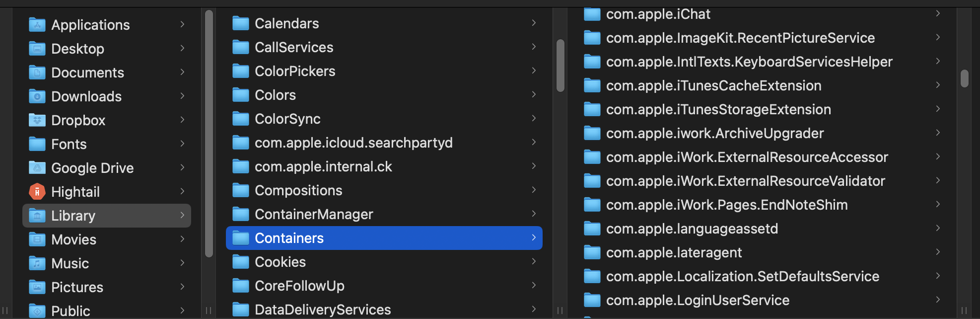Click the Google Drive folder icon
This screenshot has width=980, height=319.
pos(37,168)
